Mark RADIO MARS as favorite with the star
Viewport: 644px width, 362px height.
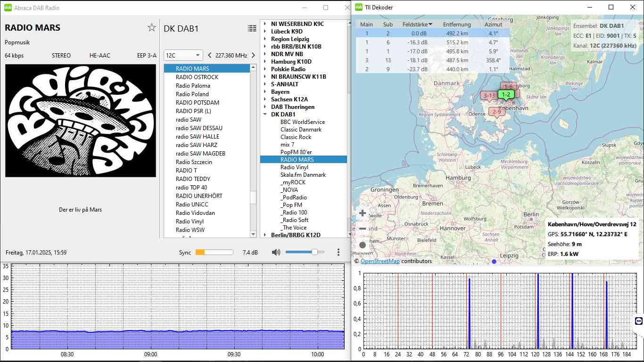[151, 28]
